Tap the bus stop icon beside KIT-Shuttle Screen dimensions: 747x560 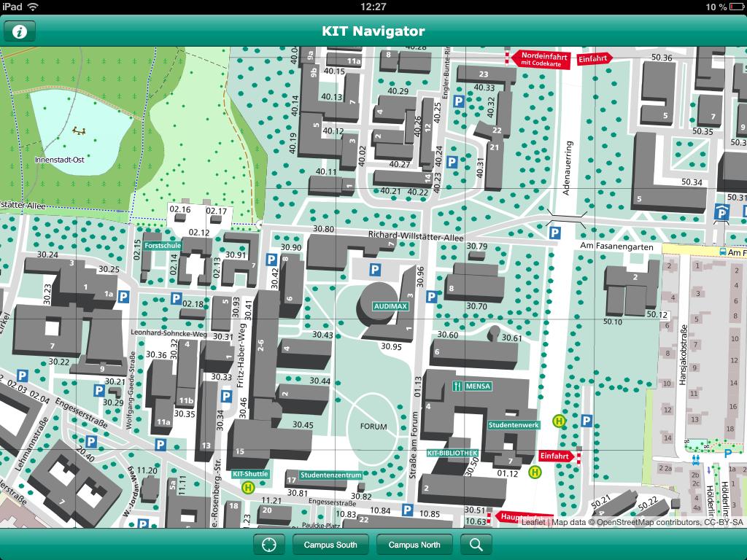point(248,488)
